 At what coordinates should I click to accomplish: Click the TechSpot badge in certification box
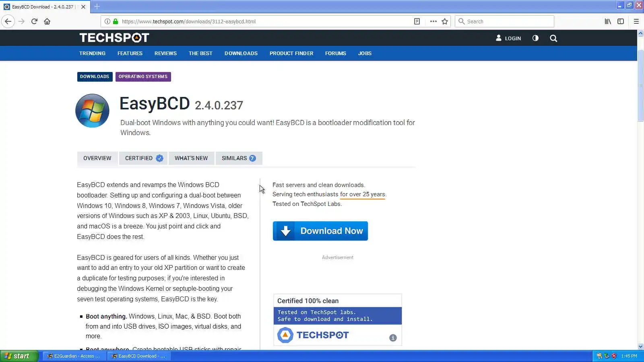tap(313, 335)
